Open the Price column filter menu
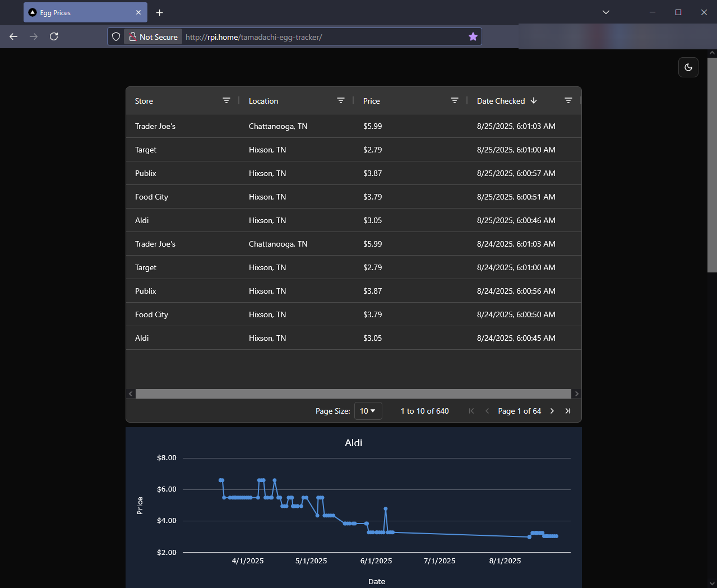 coord(455,101)
